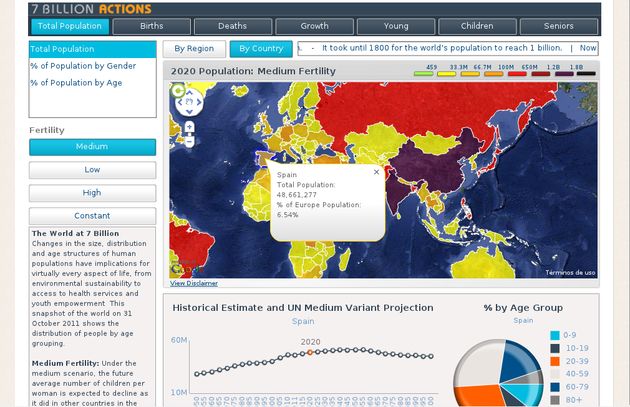Open the Términos de uso link
Image resolution: width=630 pixels, height=407 pixels.
pos(570,272)
